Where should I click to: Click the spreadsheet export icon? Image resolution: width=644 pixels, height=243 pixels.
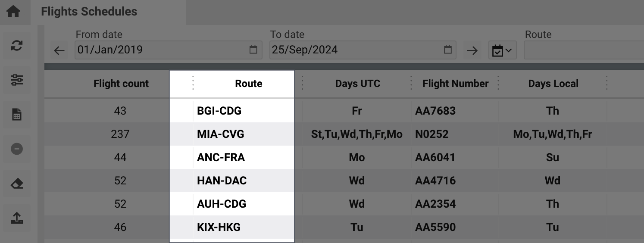coord(17,115)
